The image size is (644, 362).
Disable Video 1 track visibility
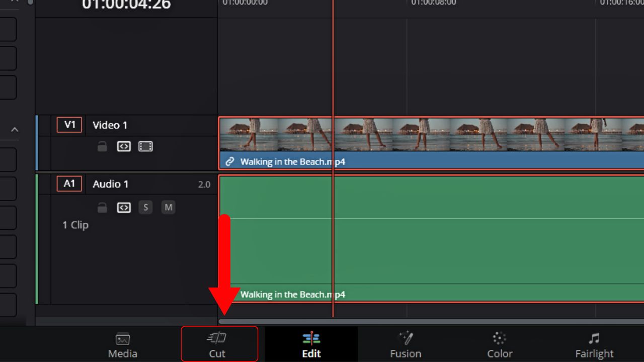145,146
